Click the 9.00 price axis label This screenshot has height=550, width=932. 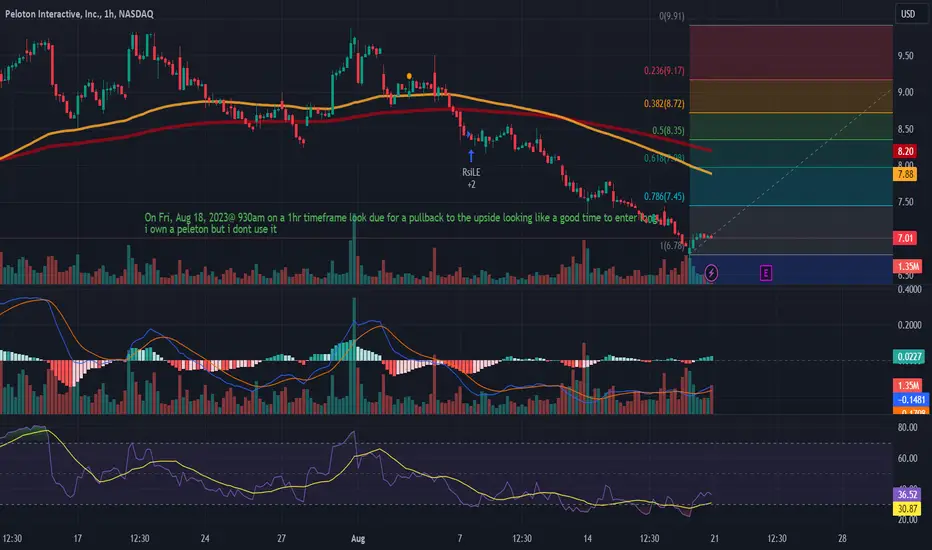[905, 92]
